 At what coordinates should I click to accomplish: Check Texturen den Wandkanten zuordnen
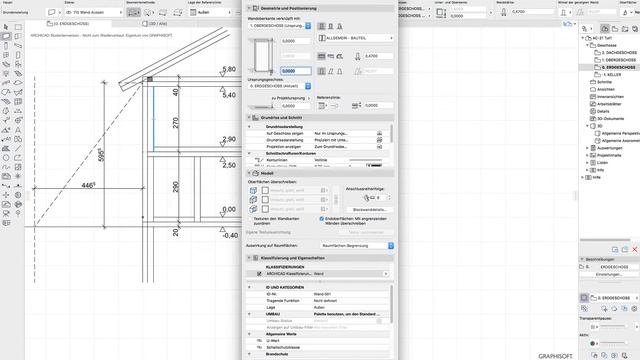(x=250, y=219)
